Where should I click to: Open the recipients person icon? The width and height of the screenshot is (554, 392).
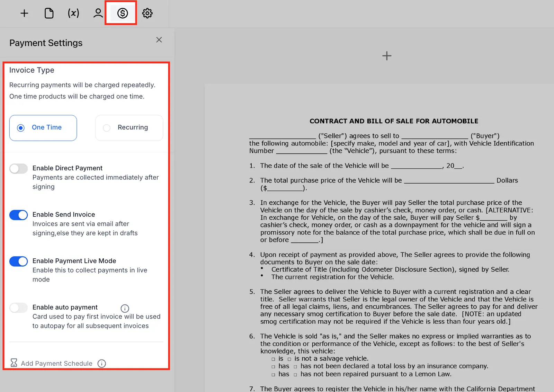[98, 13]
